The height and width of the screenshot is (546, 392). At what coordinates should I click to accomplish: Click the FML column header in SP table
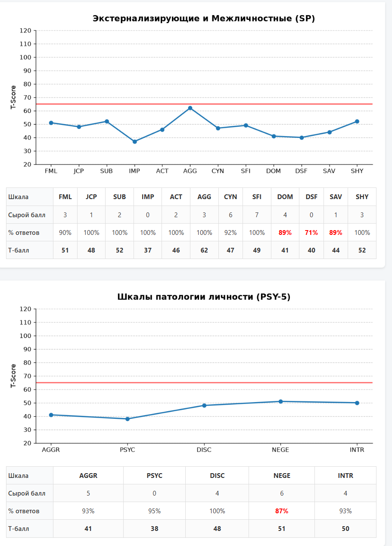pos(65,197)
